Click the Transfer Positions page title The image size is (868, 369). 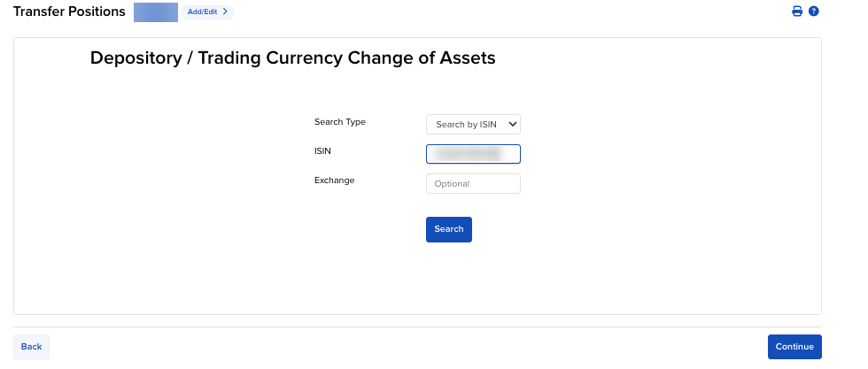tap(69, 12)
